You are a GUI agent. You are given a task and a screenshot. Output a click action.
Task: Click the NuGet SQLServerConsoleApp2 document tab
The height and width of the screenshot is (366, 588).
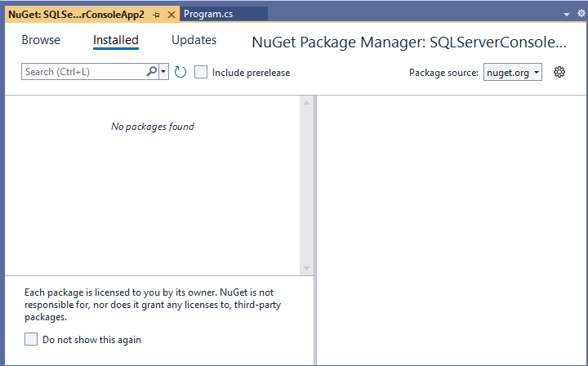tap(76, 14)
